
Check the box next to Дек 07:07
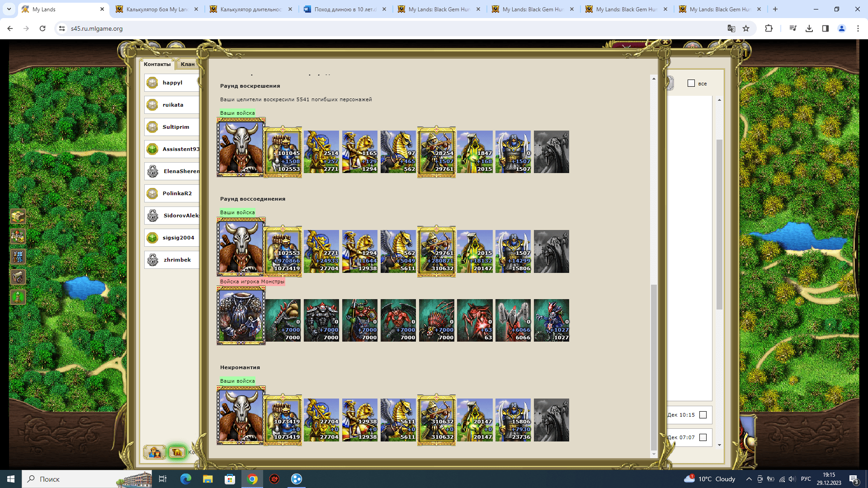(703, 437)
